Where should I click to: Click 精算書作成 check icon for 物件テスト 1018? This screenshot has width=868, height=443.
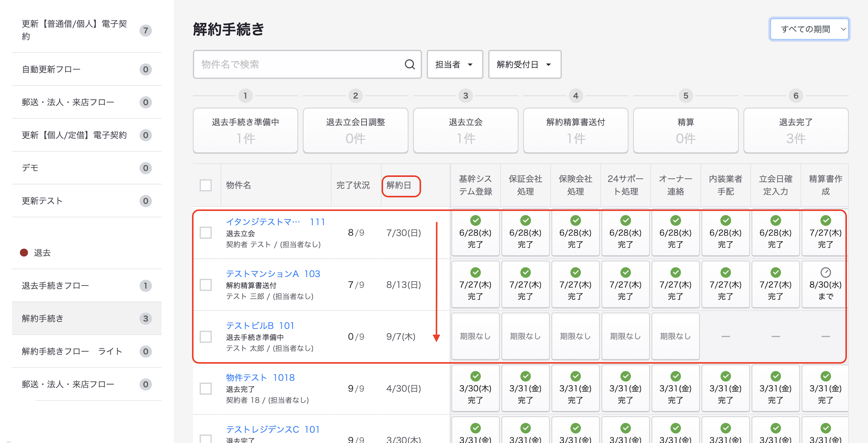pyautogui.click(x=825, y=376)
